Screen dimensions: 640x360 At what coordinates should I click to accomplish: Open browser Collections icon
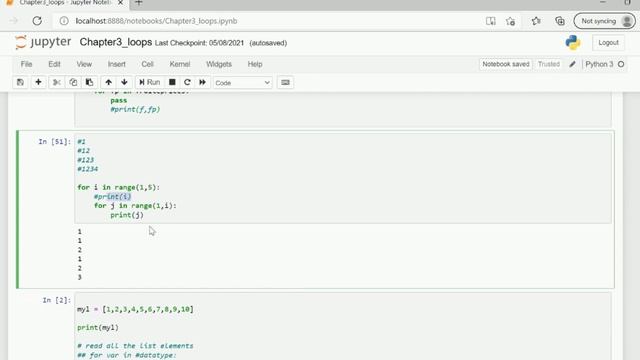tap(560, 21)
